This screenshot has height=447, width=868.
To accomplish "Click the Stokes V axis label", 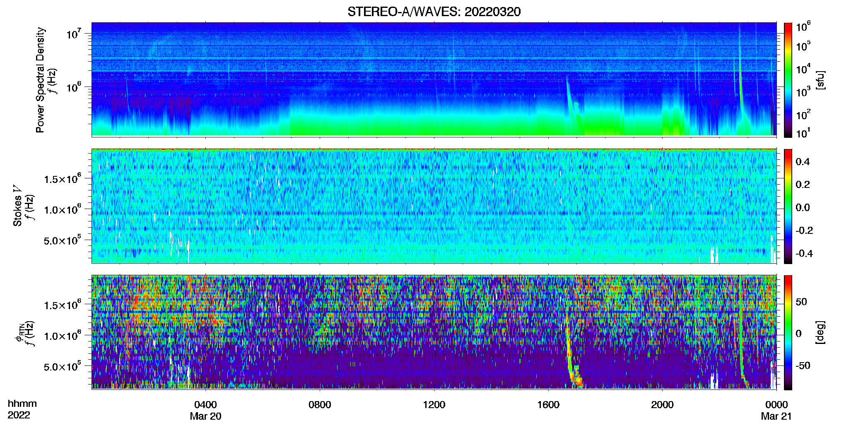I will (17, 206).
